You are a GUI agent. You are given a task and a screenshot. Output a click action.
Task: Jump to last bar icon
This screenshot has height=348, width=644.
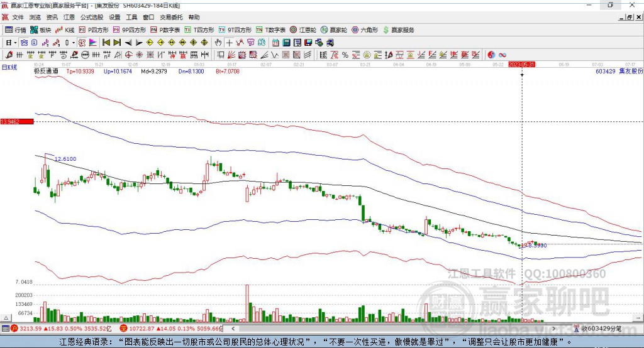tap(117, 43)
